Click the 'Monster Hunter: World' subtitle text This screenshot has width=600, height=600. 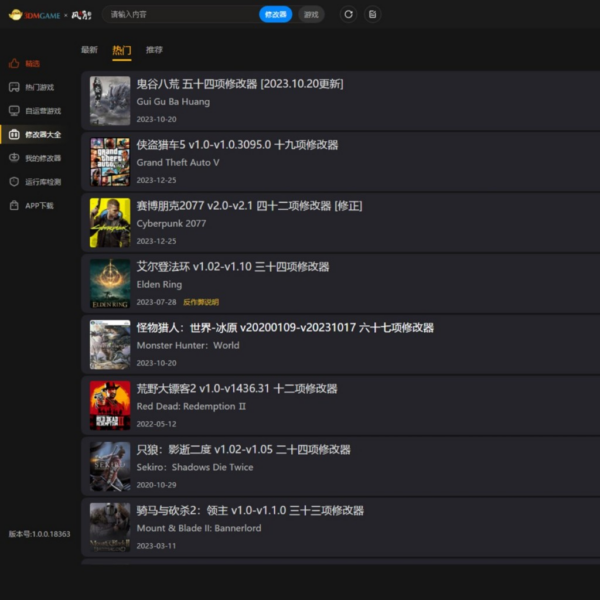coord(188,345)
